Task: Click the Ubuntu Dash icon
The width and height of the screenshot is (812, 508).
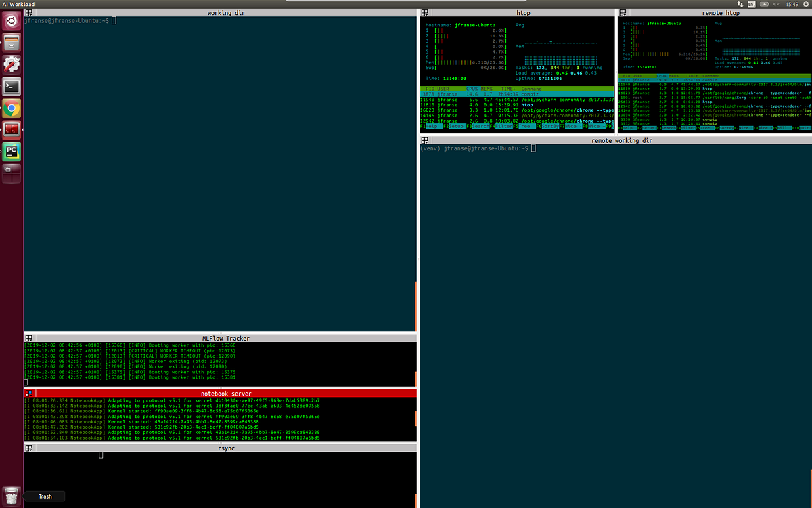Action: coord(10,20)
